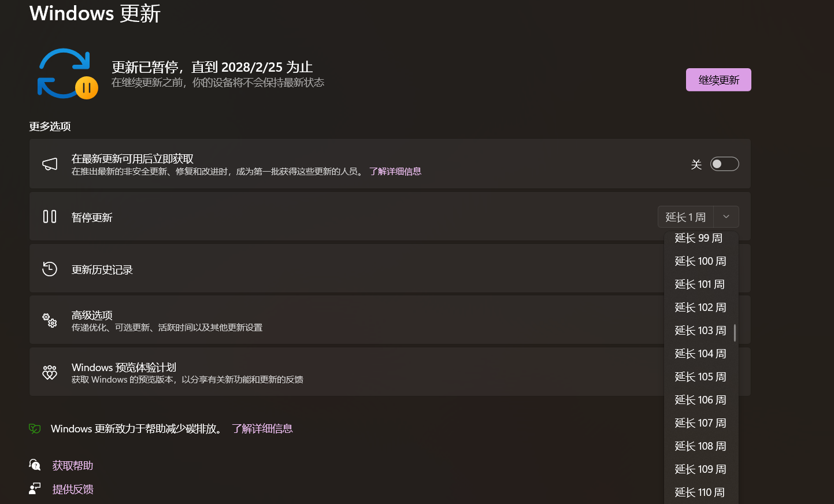This screenshot has height=504, width=834.
Task: Open the 高级选项 settings row
Action: pos(390,320)
